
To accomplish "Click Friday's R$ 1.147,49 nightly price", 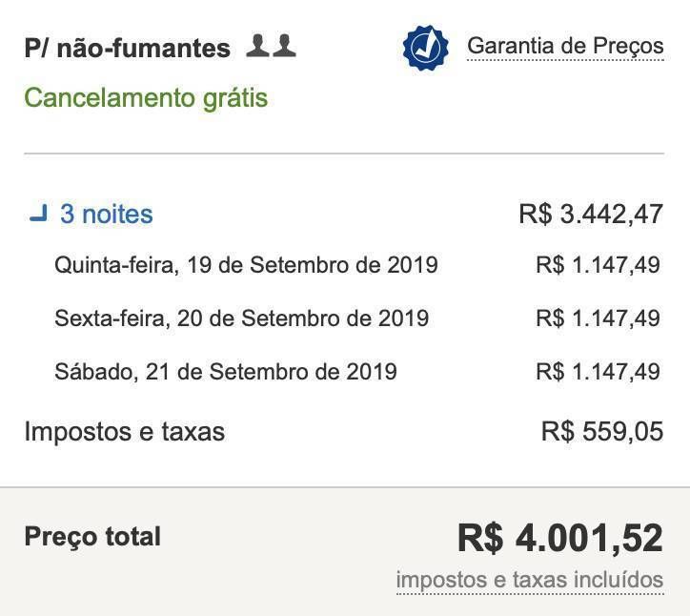I will [598, 318].
